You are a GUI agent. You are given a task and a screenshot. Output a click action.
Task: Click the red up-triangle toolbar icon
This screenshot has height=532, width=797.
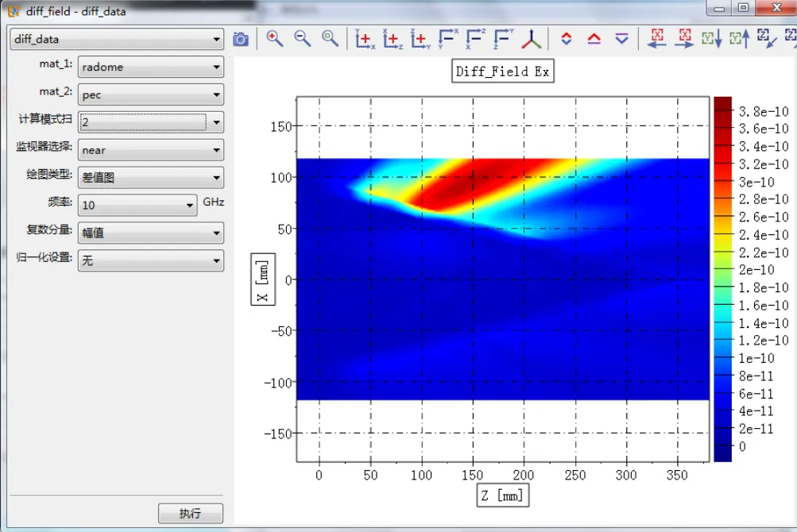(594, 39)
